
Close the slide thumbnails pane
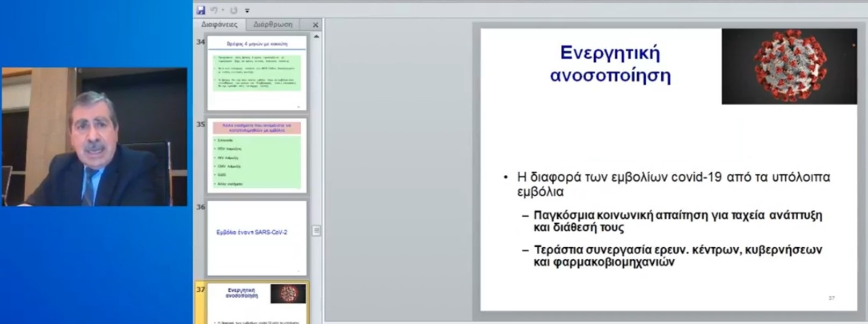tap(316, 25)
